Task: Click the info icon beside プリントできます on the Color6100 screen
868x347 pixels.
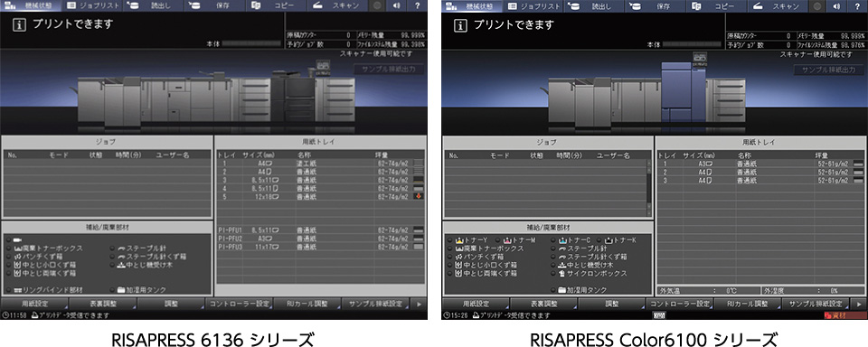Action: coord(460,25)
